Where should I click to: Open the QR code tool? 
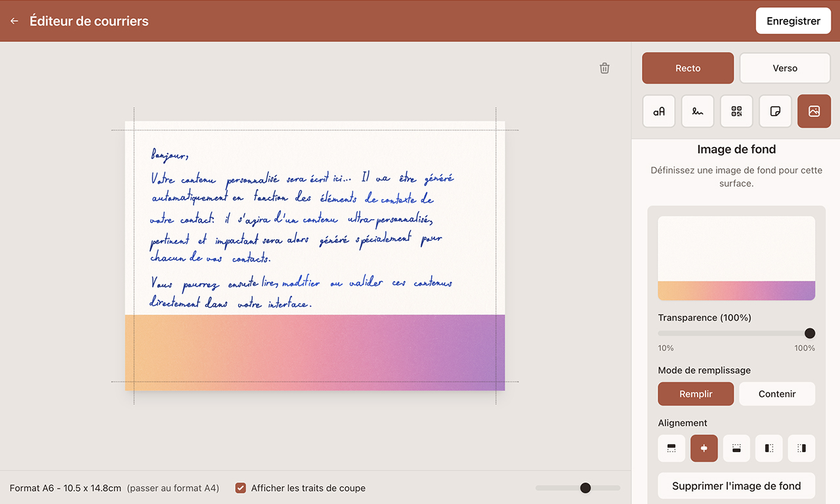(736, 111)
